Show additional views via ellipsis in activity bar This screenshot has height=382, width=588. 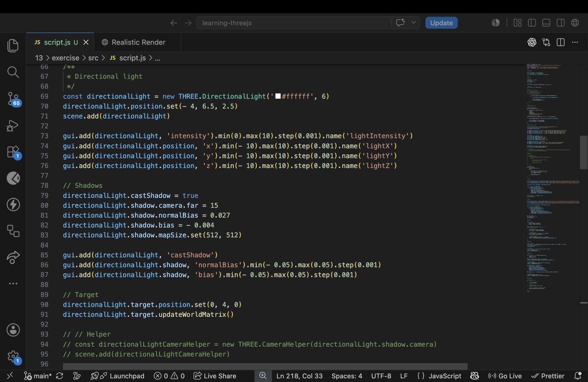(13, 284)
